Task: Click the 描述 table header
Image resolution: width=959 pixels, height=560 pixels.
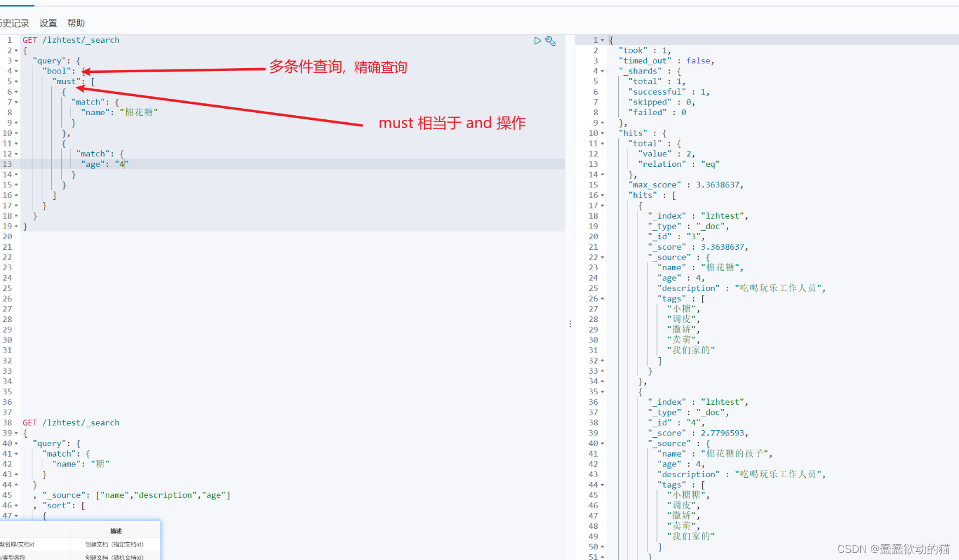Action: (116, 531)
